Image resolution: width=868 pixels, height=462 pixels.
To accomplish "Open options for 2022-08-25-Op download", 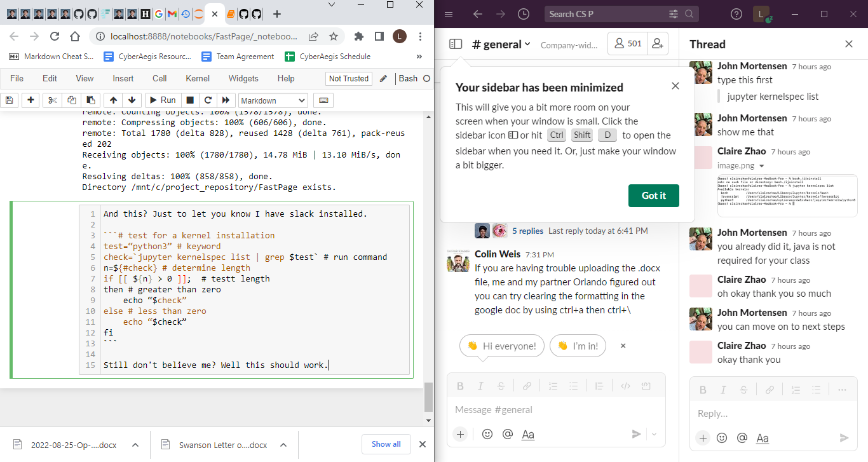I will point(135,445).
